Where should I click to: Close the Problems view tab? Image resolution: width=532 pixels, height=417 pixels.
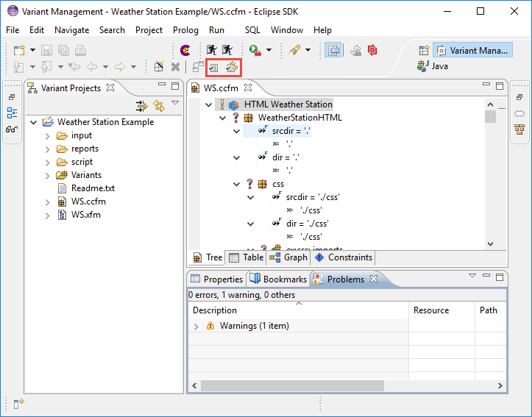[x=374, y=279]
